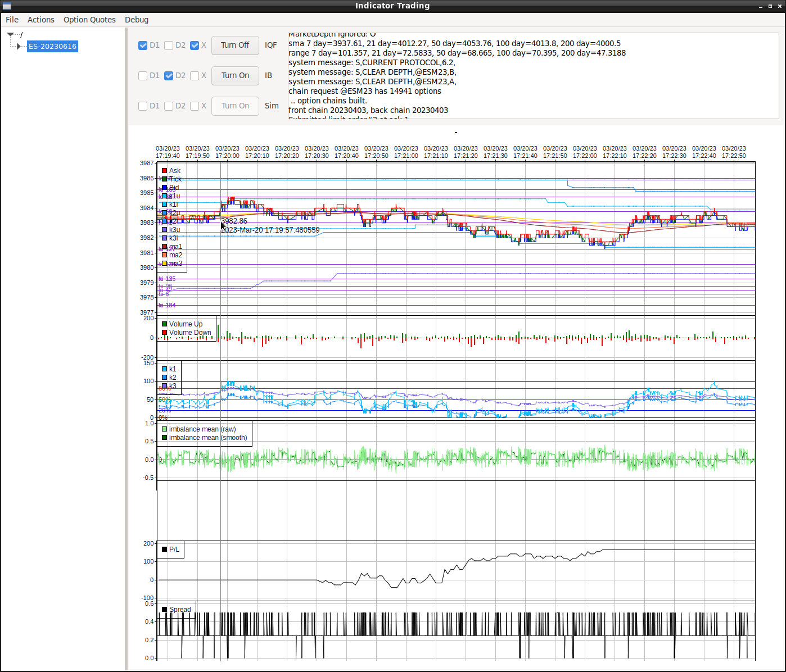Check D2 in the IQF row

tap(169, 46)
